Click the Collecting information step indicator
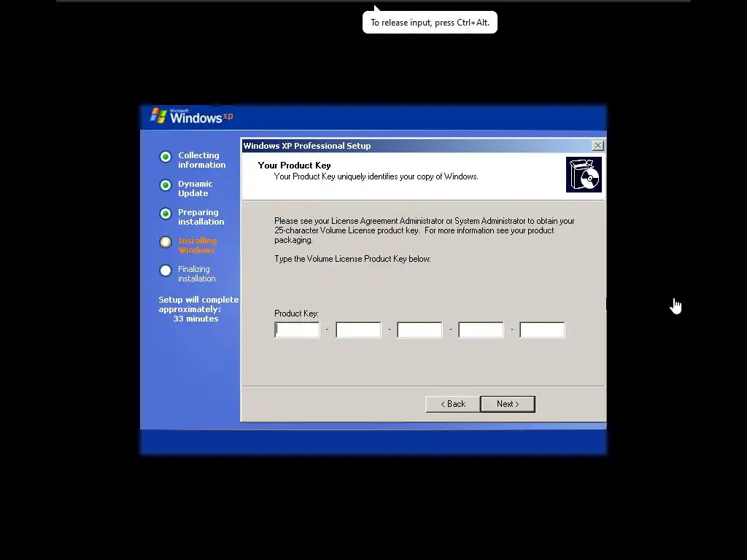Screen dimensions: 747x560 tap(166, 157)
